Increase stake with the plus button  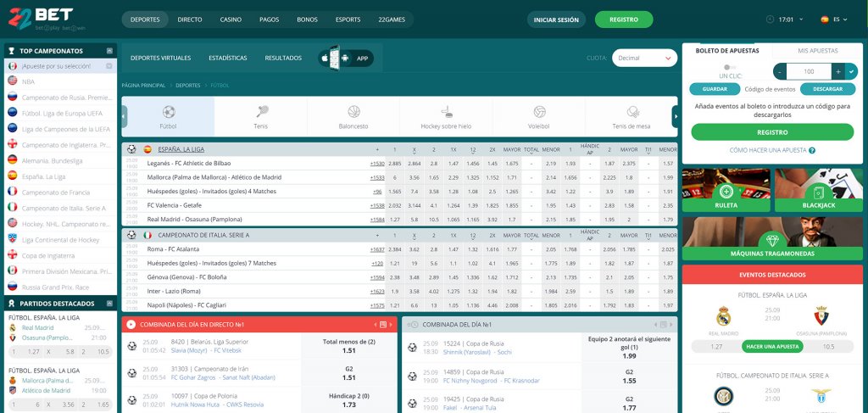point(838,71)
